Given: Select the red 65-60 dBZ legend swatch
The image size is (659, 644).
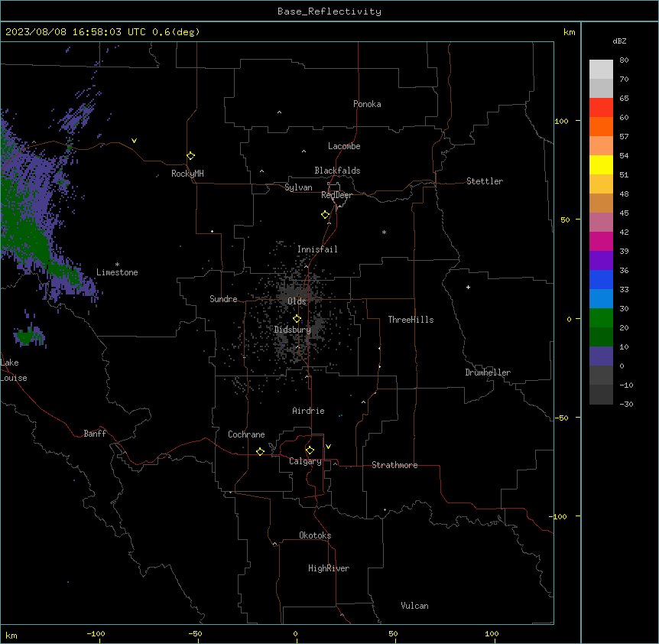Looking at the screenshot, I should click(x=601, y=108).
